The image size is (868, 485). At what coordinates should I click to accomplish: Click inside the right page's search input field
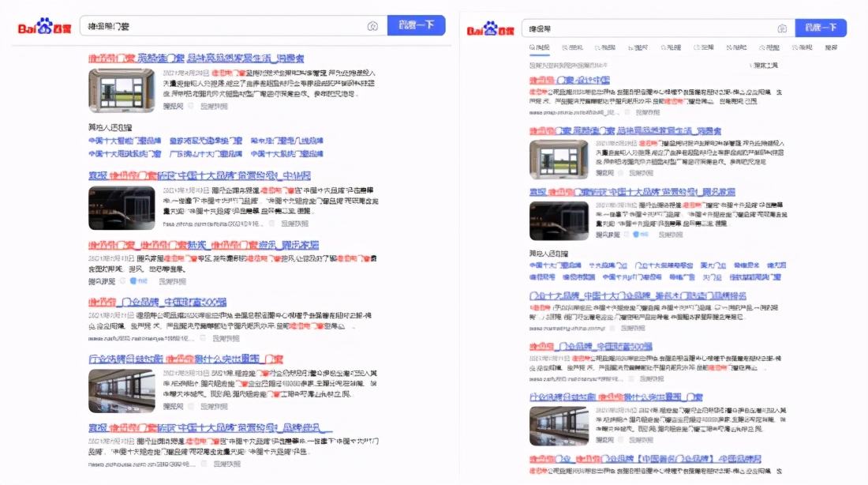pos(647,28)
